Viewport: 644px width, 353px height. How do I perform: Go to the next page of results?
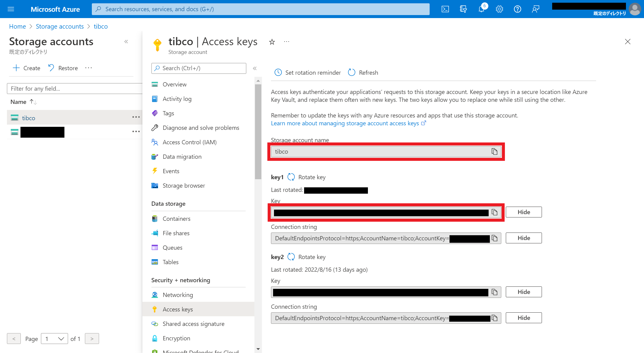(92, 339)
